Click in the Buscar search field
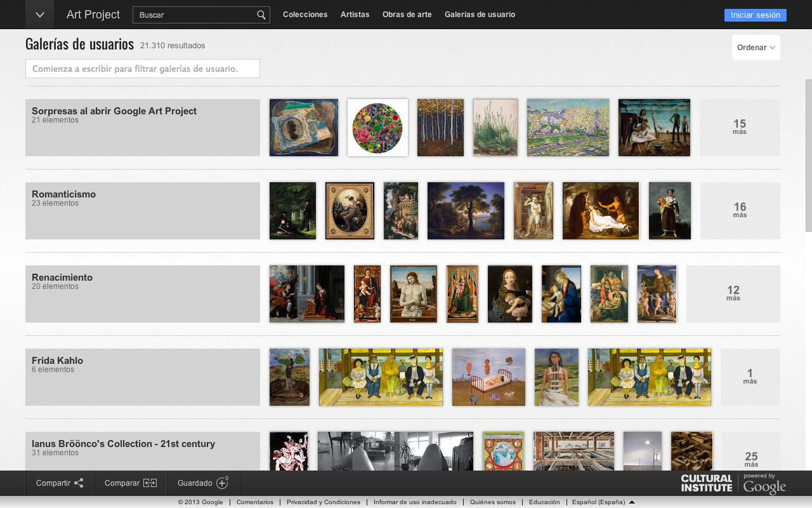The height and width of the screenshot is (508, 812). pos(193,15)
